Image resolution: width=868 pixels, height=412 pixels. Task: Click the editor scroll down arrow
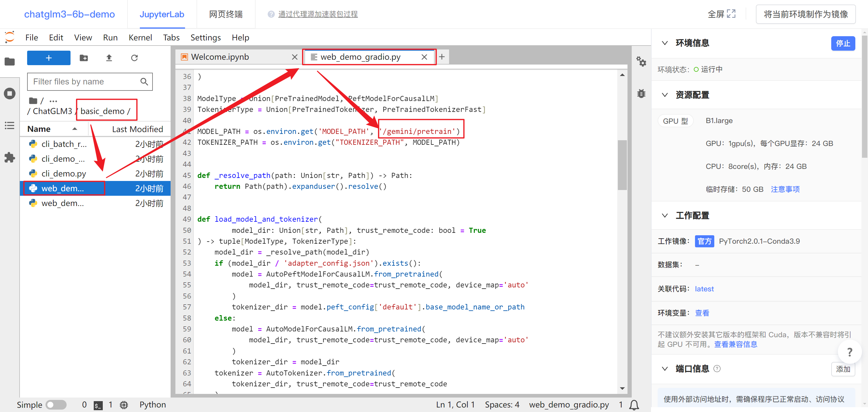point(622,389)
